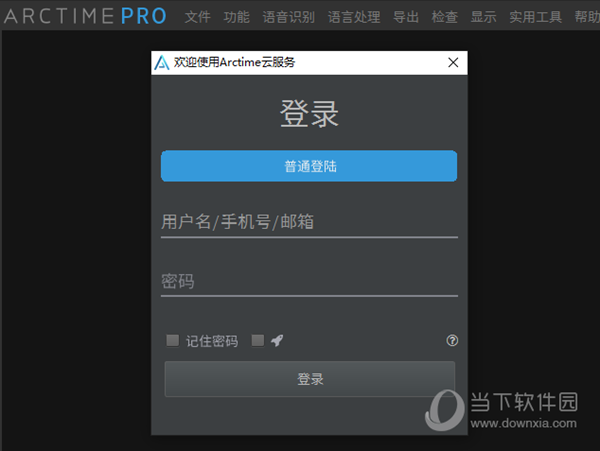Click the blue 普通登陆 button
Image resolution: width=600 pixels, height=451 pixels.
(309, 166)
